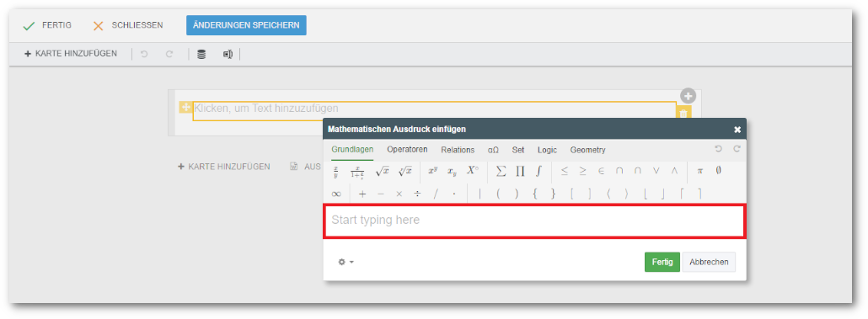Viewport: 868px width, 319px height.
Task: Insert the centered dot operator
Action: coord(454,194)
